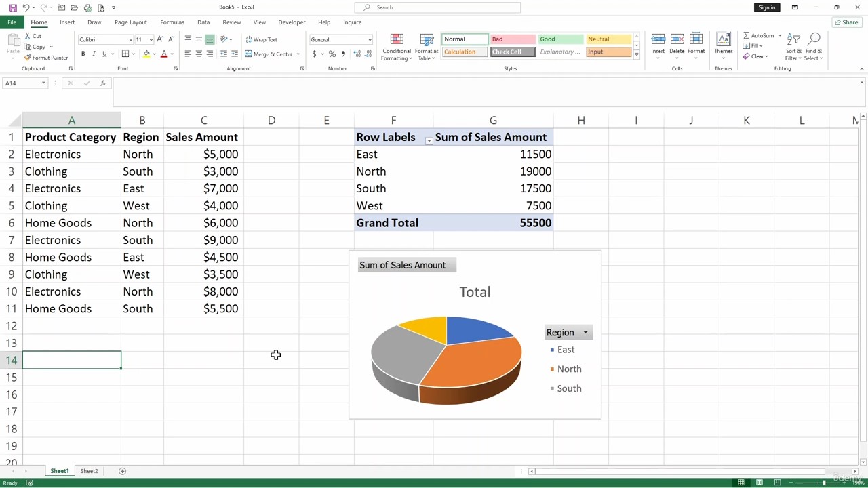Screen dimensions: 868x488
Task: Decrease font size with the small A icon
Action: click(x=170, y=39)
